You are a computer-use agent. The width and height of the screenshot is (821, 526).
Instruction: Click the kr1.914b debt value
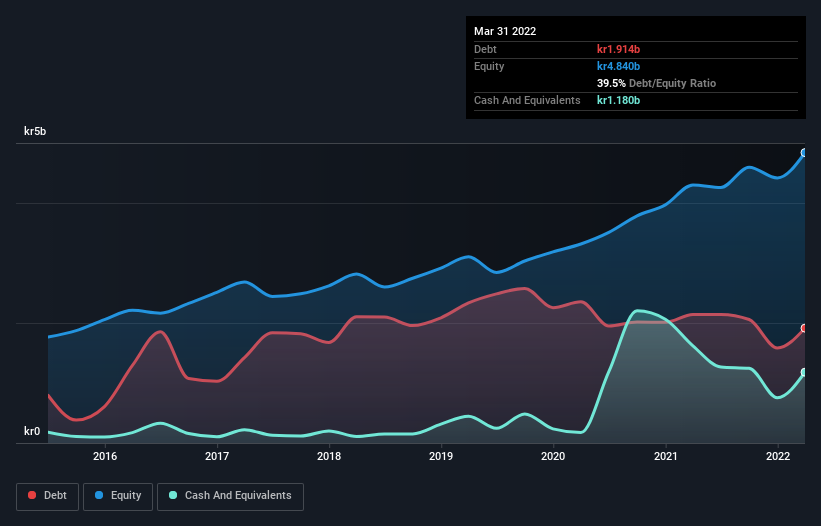click(x=618, y=49)
